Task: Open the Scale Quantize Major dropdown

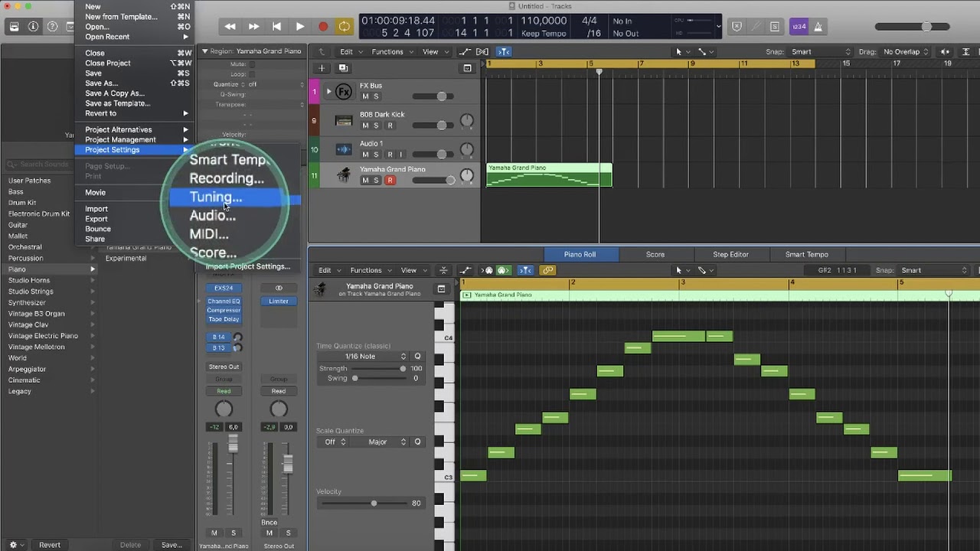Action: pyautogui.click(x=386, y=442)
